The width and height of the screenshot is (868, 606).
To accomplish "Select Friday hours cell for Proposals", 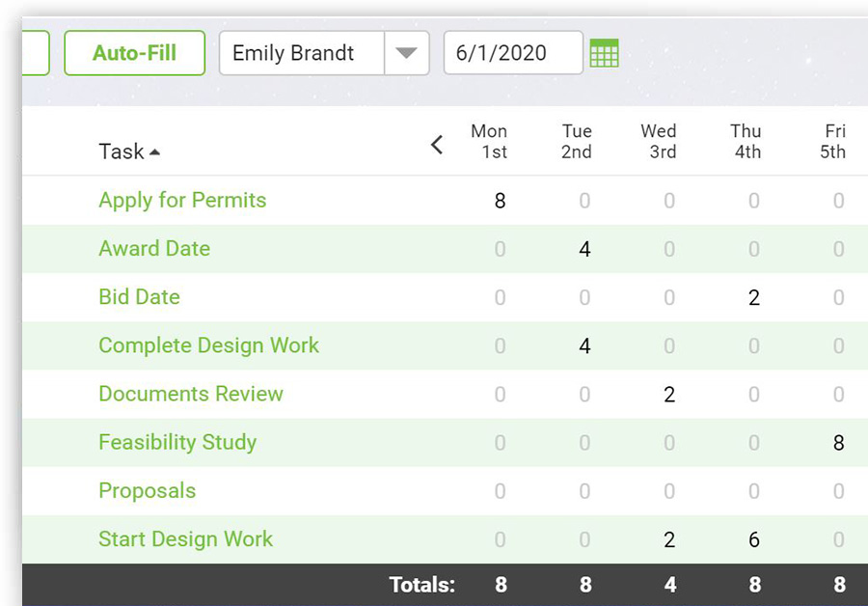I will 839,491.
